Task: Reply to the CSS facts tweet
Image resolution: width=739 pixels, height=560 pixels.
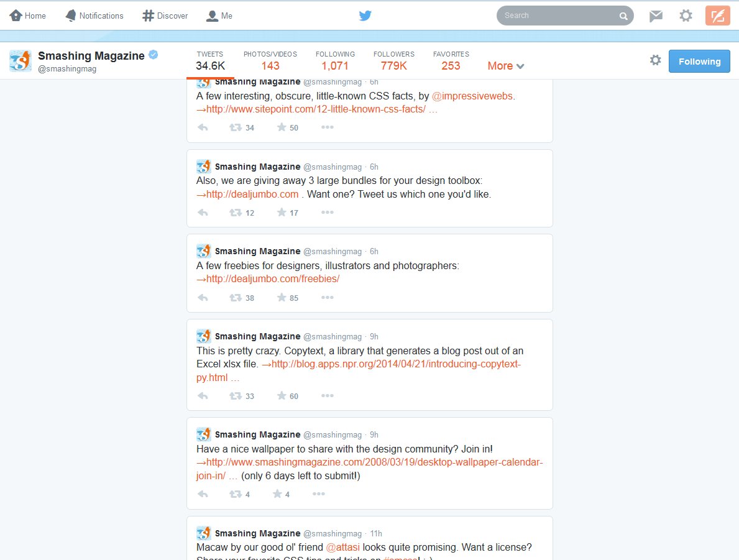Action: (203, 127)
